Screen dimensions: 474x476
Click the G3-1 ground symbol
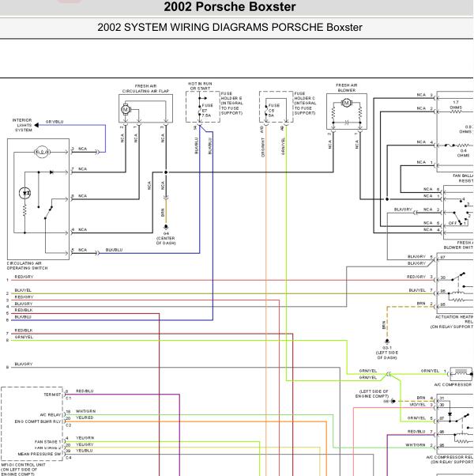(387, 342)
